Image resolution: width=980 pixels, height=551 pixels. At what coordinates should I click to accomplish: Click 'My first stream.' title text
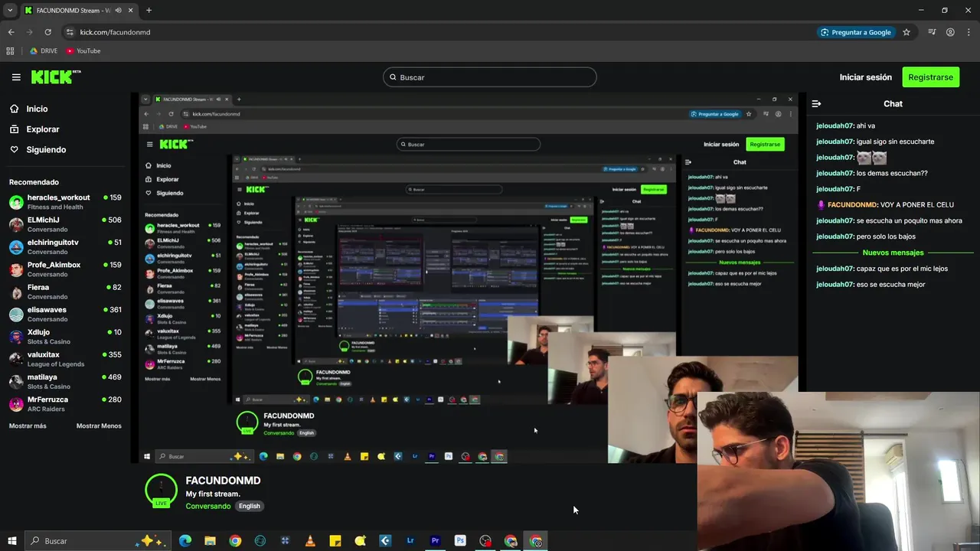[x=213, y=494]
